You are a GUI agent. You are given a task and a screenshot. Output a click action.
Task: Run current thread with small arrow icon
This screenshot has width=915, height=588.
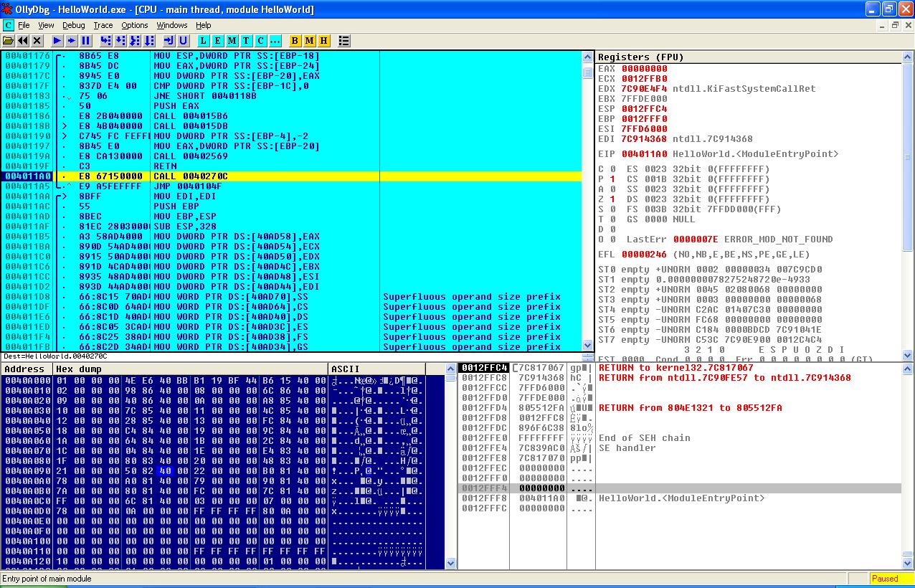tap(71, 41)
